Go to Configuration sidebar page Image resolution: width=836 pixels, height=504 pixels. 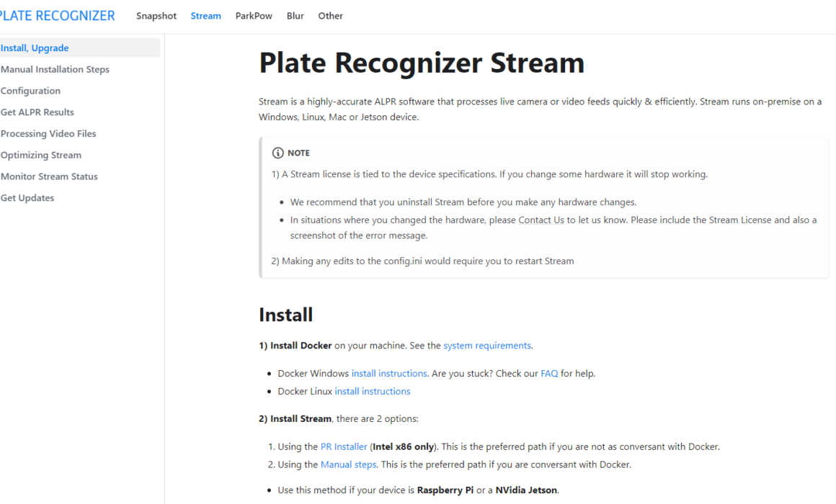(x=30, y=91)
